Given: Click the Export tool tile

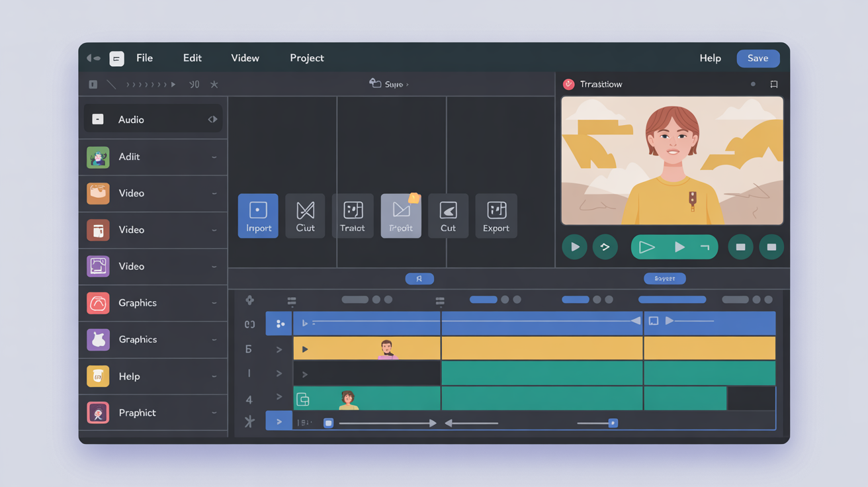Looking at the screenshot, I should pyautogui.click(x=496, y=216).
